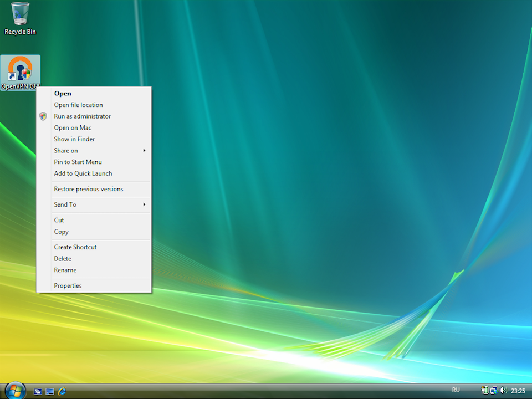This screenshot has width=532, height=399.
Task: Select Add to Quick Launch
Action: tap(94, 173)
